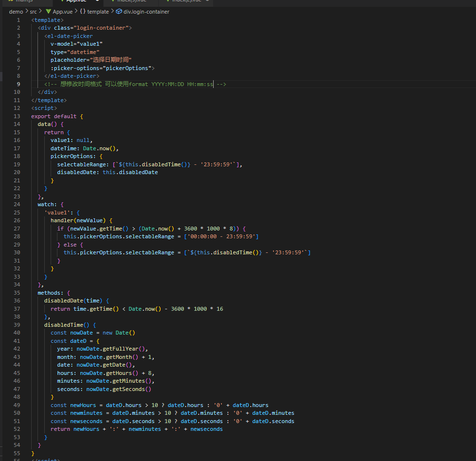476x461 pixels.
Task: Click "month: nowDate.getMonth() + 1," line
Action: [x=106, y=357]
